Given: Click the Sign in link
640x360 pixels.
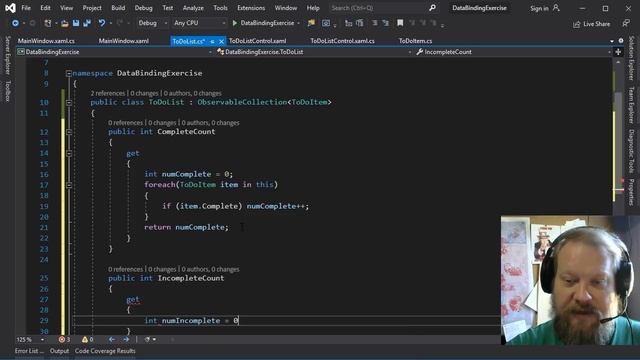Looking at the screenshot, I should 539,8.
